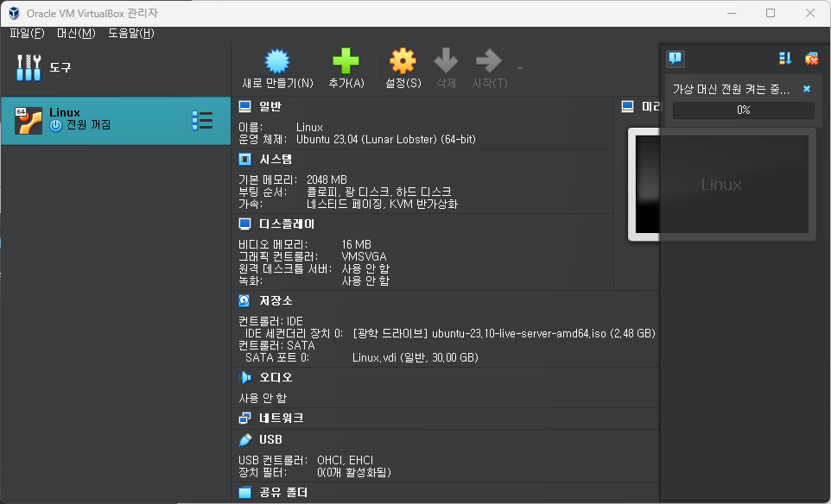Click the General (일반) section icon
The width and height of the screenshot is (831, 504).
[x=244, y=107]
